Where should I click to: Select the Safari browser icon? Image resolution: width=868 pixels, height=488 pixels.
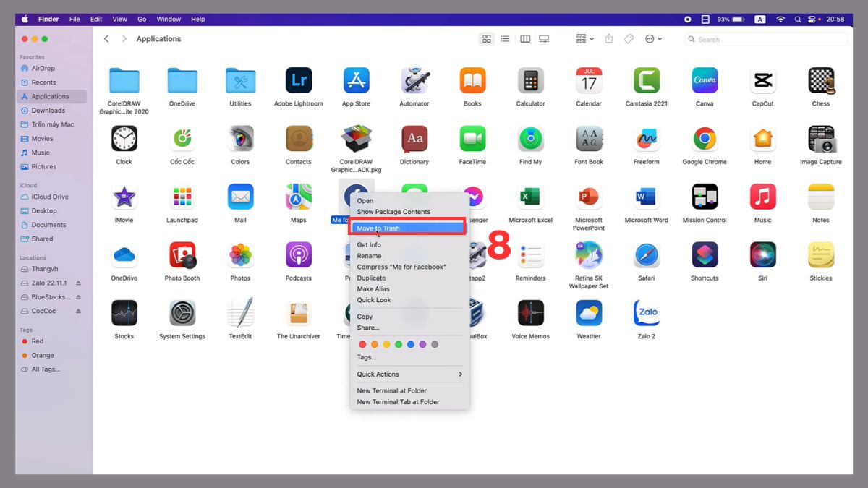[647, 254]
